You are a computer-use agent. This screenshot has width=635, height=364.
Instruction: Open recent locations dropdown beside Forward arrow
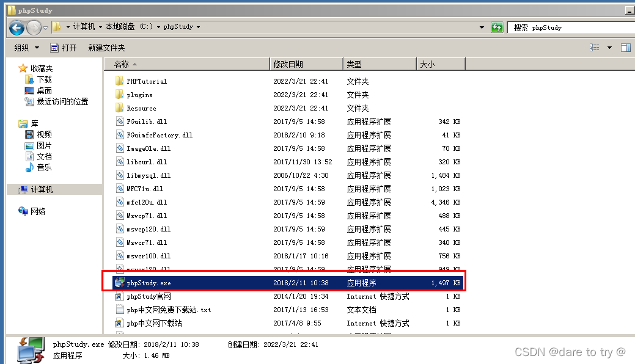45,28
